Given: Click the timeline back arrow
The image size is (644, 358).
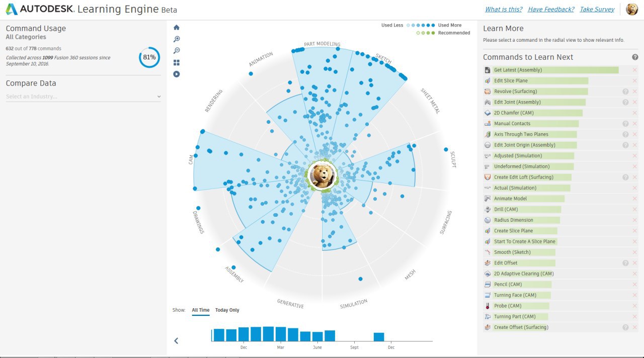Looking at the screenshot, I should tap(176, 340).
